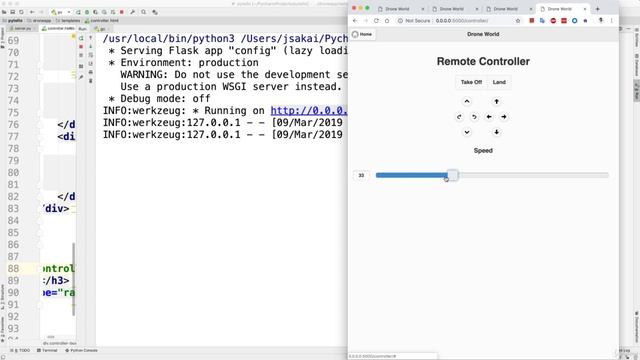The height and width of the screenshot is (360, 640).
Task: Click the Speed slider handle
Action: 453,175
